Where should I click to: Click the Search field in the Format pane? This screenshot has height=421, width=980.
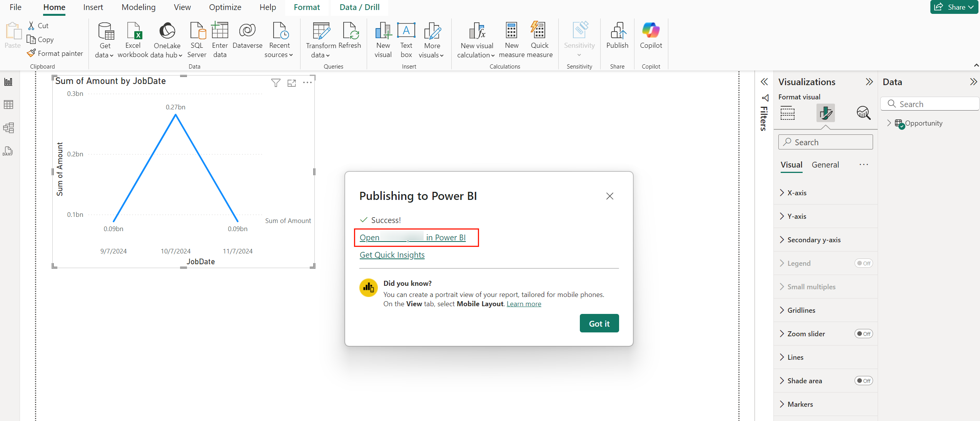[825, 142]
